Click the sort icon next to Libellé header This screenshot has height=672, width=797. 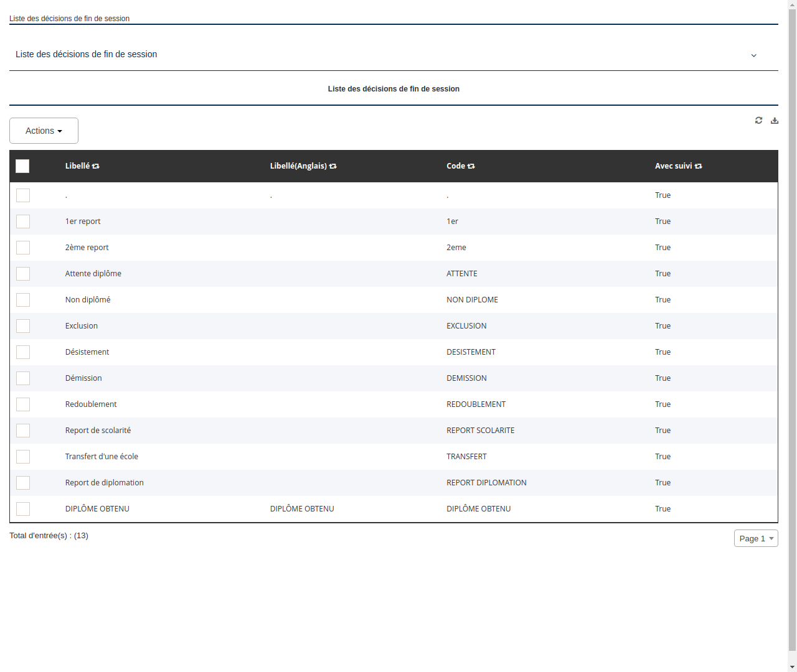click(96, 166)
